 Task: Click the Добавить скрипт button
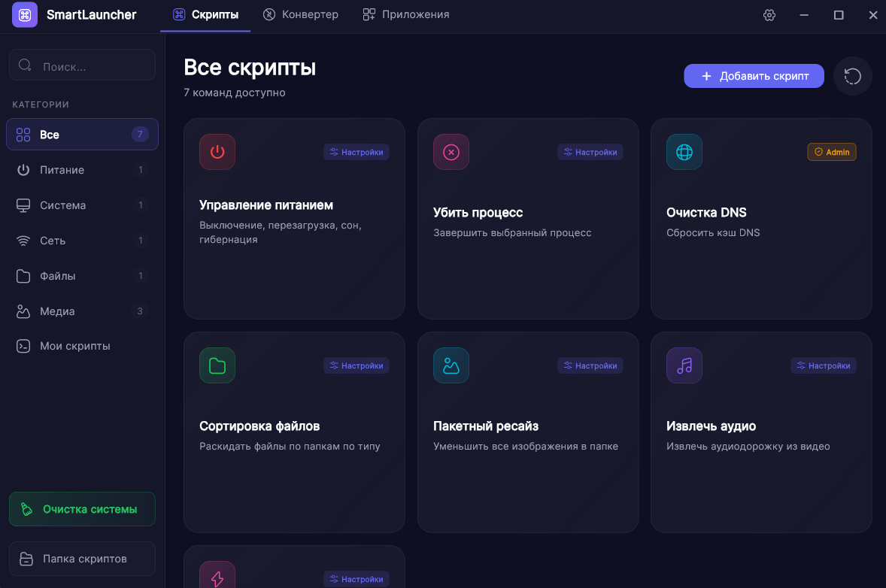(754, 76)
